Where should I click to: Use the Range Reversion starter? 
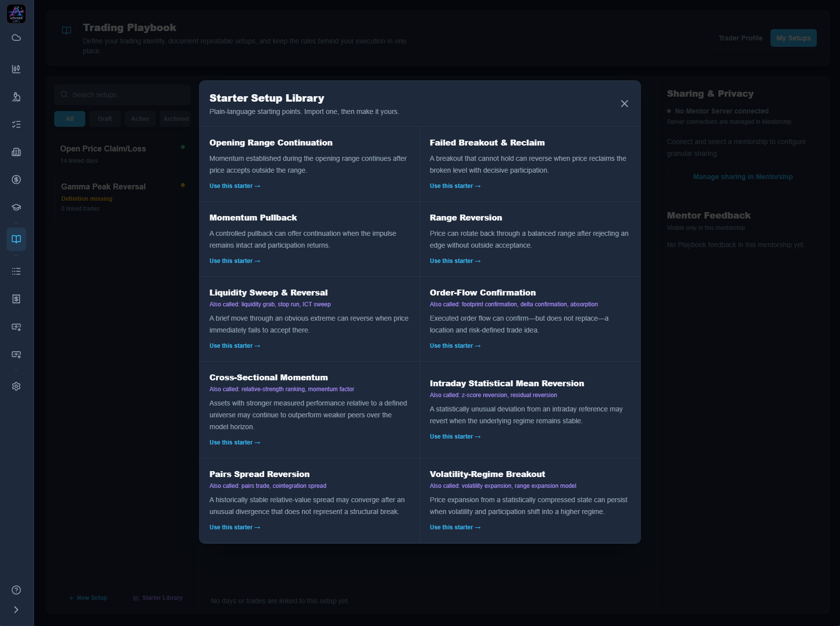455,261
